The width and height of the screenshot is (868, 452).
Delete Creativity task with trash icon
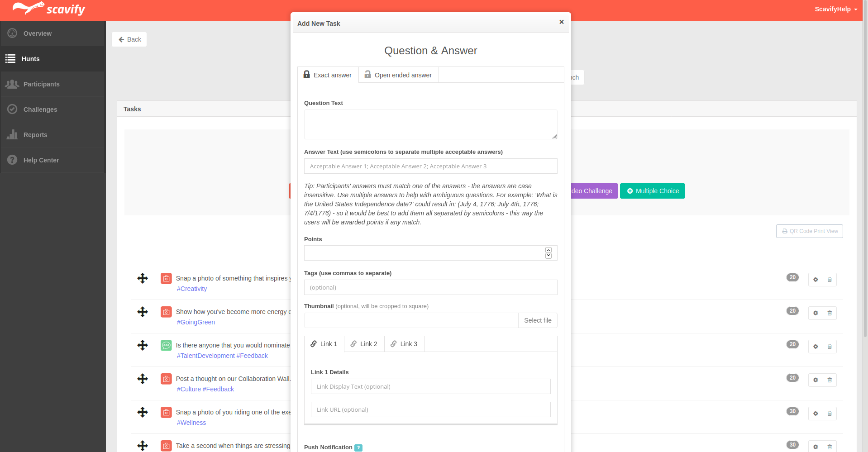tap(830, 280)
